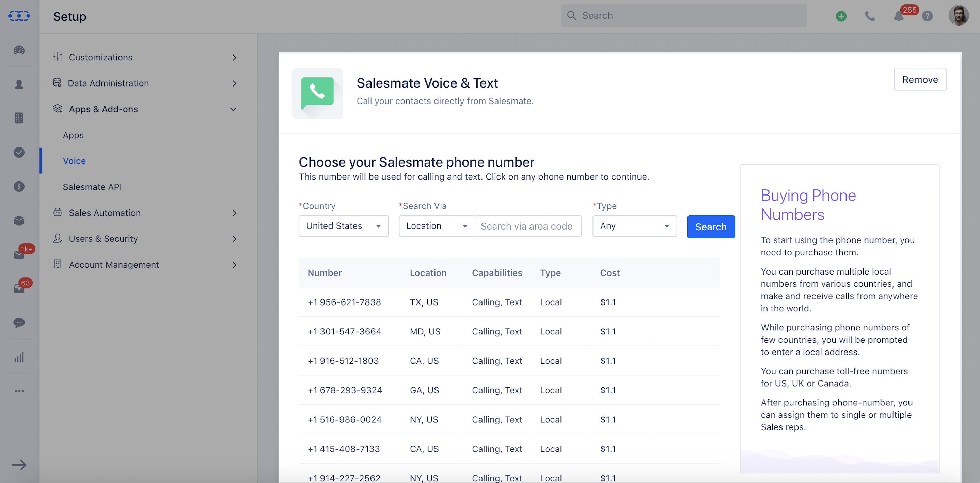
Task: Choose phone number +1 301-547-3664
Action: click(344, 331)
